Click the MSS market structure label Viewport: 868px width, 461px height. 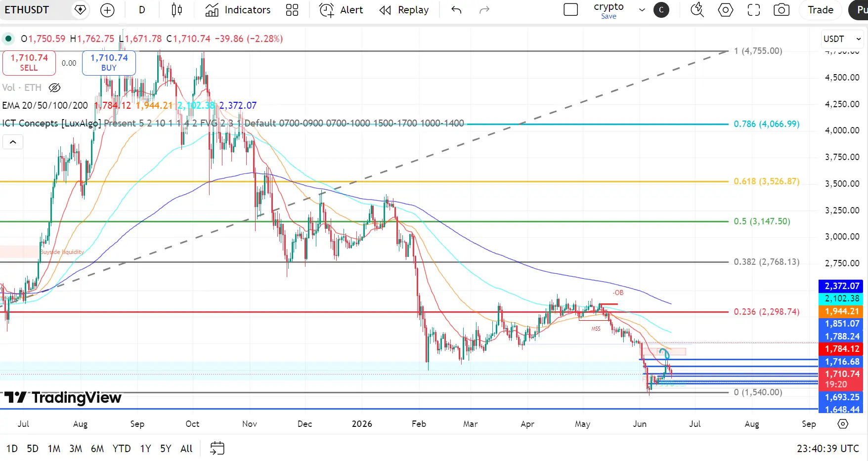[x=596, y=329]
